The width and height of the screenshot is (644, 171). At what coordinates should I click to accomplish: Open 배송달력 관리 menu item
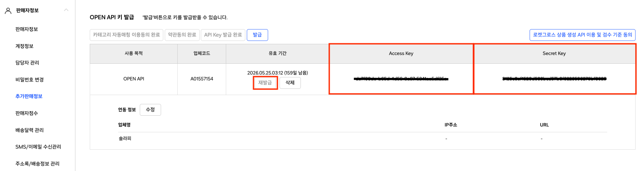pos(29,130)
